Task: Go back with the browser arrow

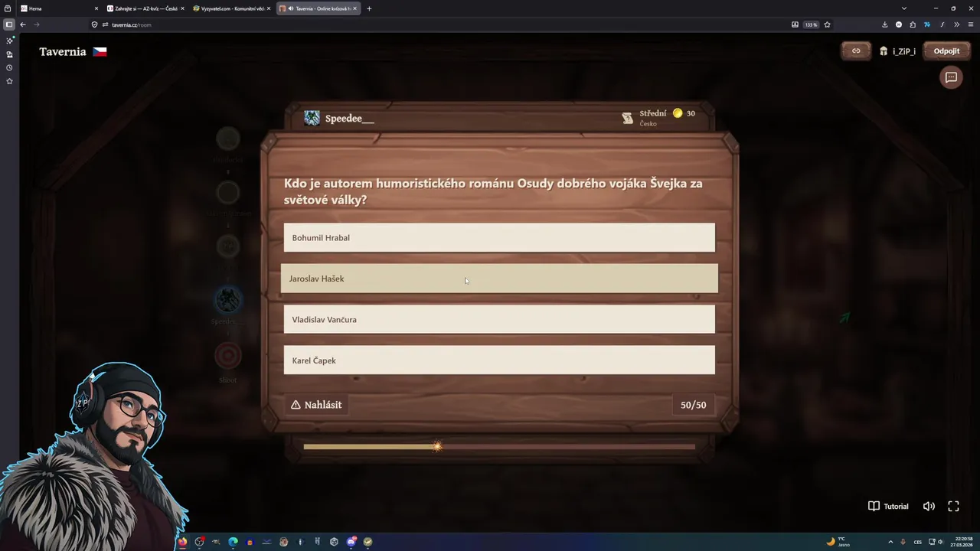Action: [23, 24]
